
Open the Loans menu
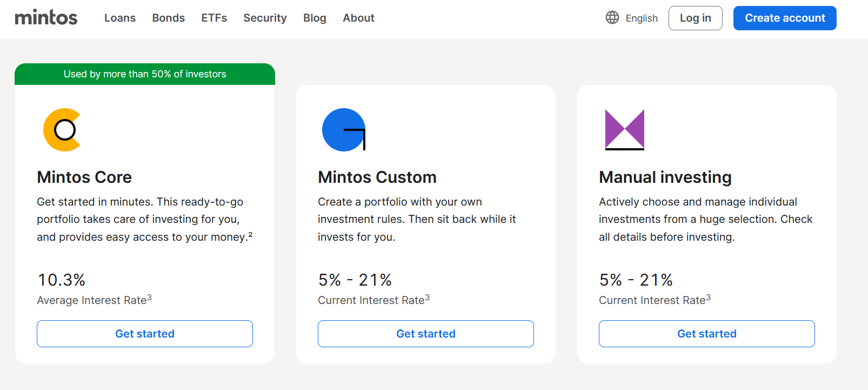(x=120, y=18)
